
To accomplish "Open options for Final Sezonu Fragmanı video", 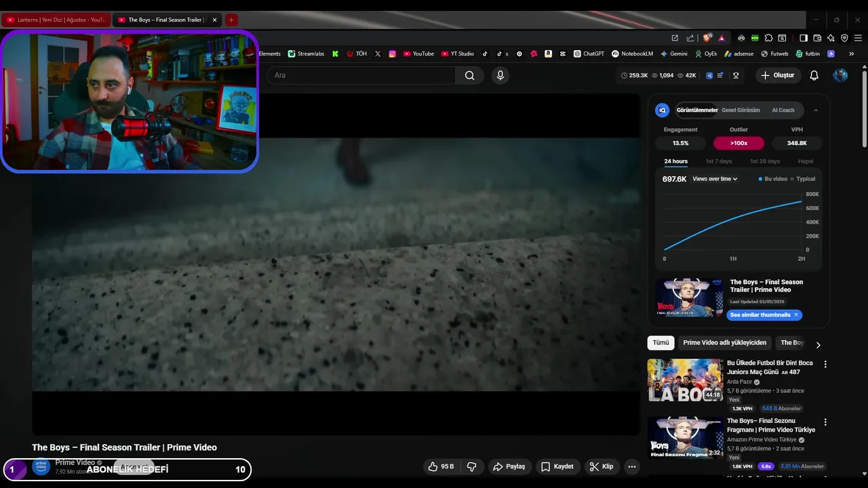I will (x=825, y=422).
